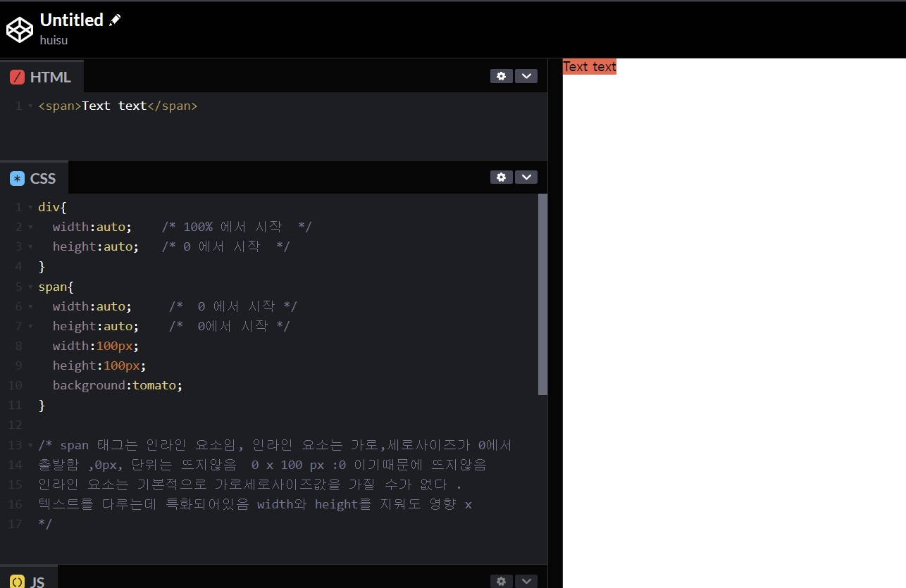Viewport: 906px width, 588px height.
Task: Expand the CSS editor chevron dropdown
Action: click(526, 177)
